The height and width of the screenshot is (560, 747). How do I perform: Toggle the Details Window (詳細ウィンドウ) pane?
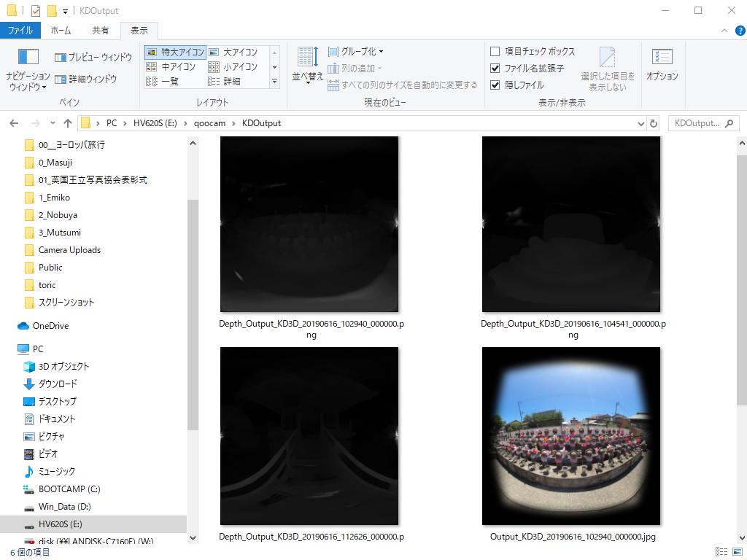[x=86, y=79]
